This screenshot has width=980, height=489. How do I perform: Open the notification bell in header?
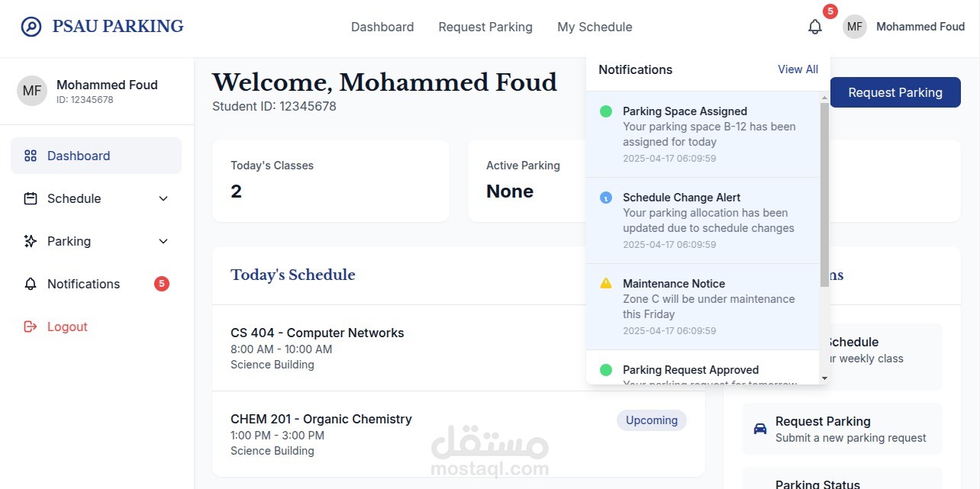(815, 27)
